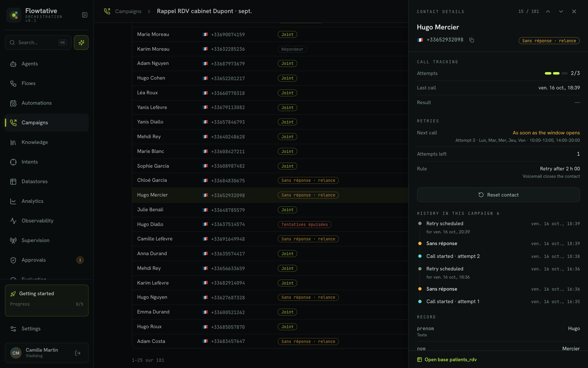The image size is (588, 368).
Task: Copy Hugo Mercier's phone number
Action: [472, 40]
